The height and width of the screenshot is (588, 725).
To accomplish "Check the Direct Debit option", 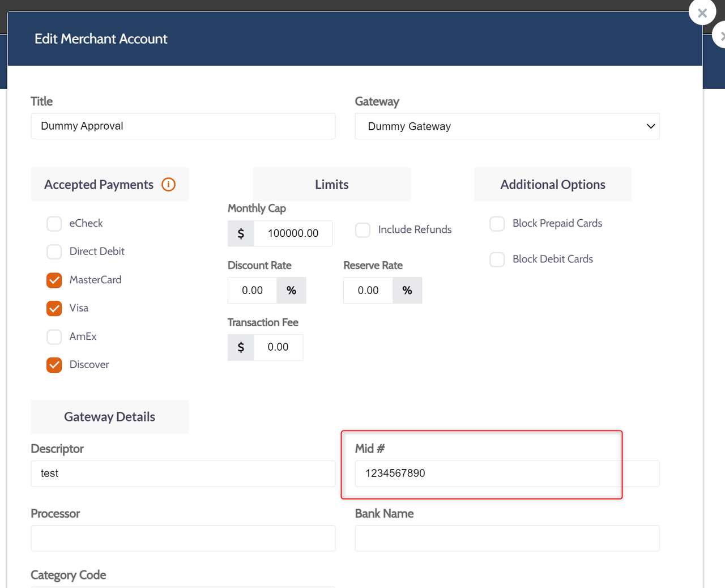I will point(54,252).
